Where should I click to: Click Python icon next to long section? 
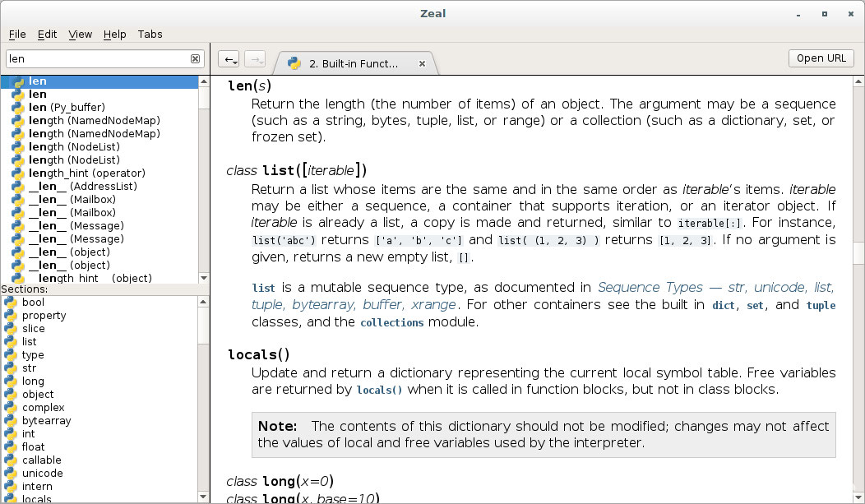pos(11,381)
